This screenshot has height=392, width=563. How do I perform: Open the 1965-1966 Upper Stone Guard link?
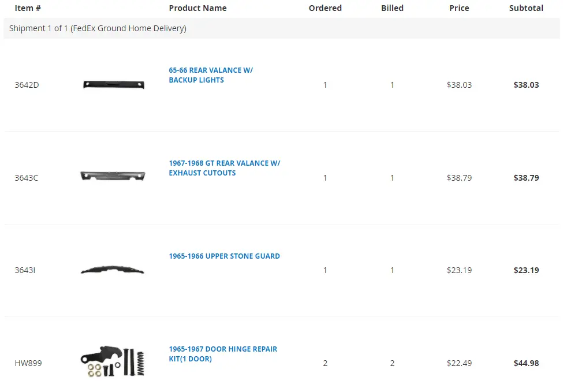coord(225,256)
